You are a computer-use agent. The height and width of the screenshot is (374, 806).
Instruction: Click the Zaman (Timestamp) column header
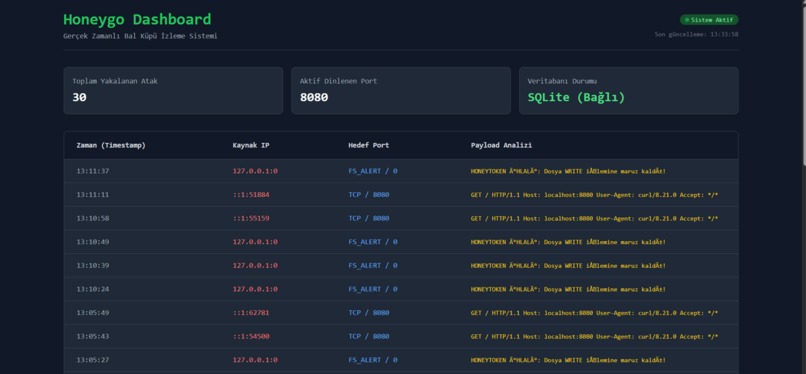(111, 145)
